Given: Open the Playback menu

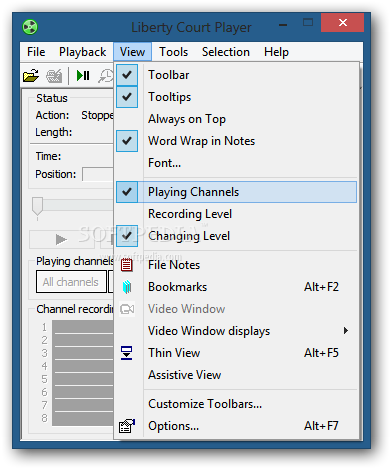Looking at the screenshot, I should coord(82,52).
